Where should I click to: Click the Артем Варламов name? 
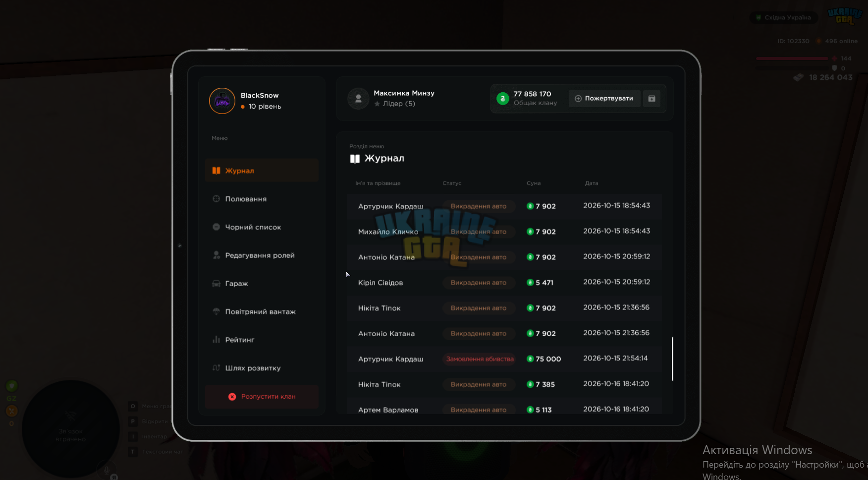pos(388,410)
